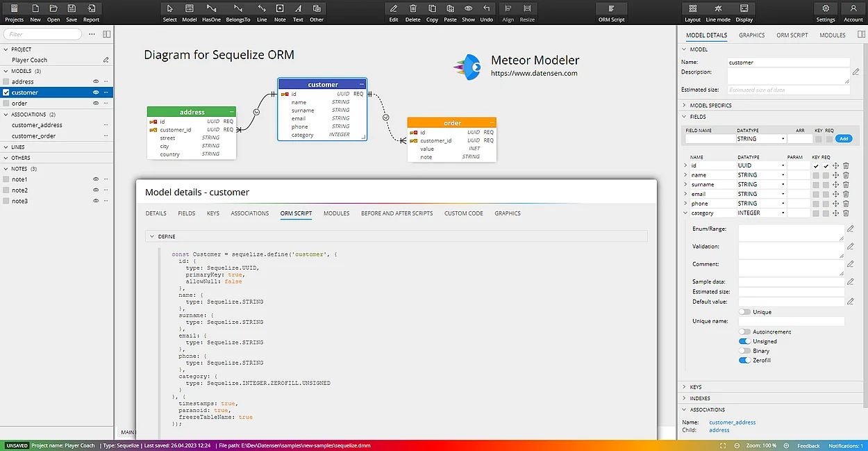
Task: Activate the BelongsTo relation tool
Action: tap(237, 12)
